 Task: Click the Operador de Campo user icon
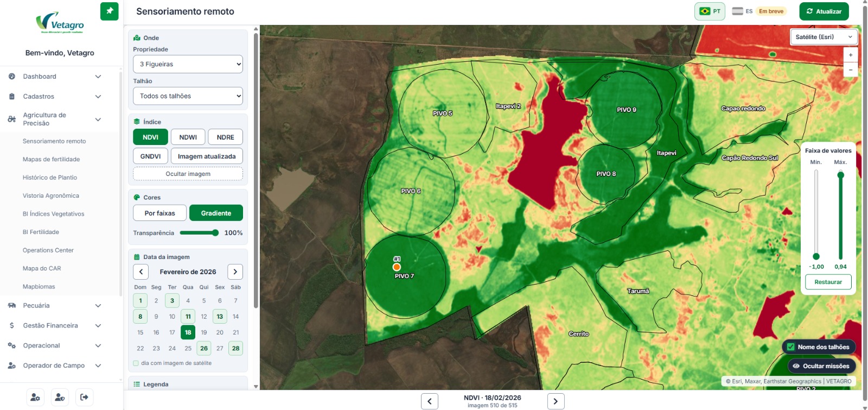12,365
